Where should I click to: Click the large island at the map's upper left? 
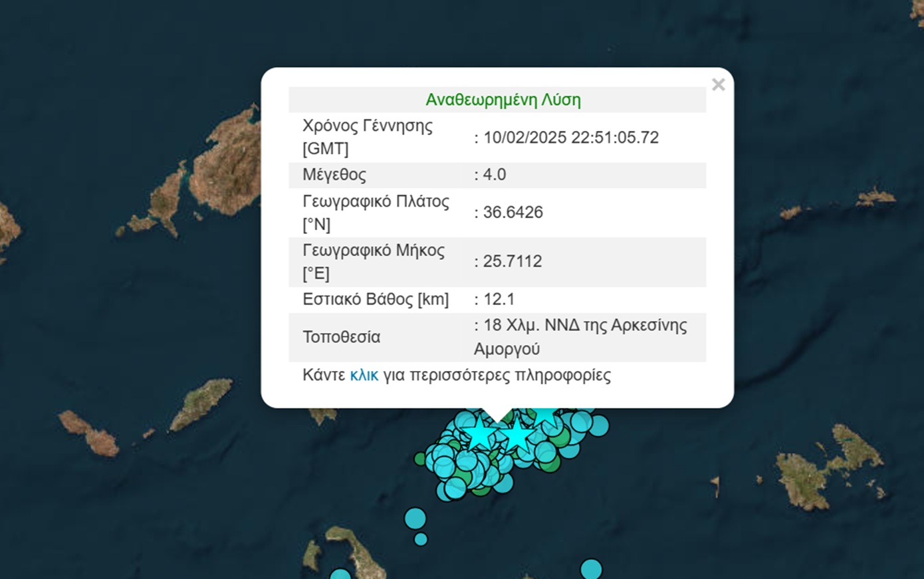229,166
